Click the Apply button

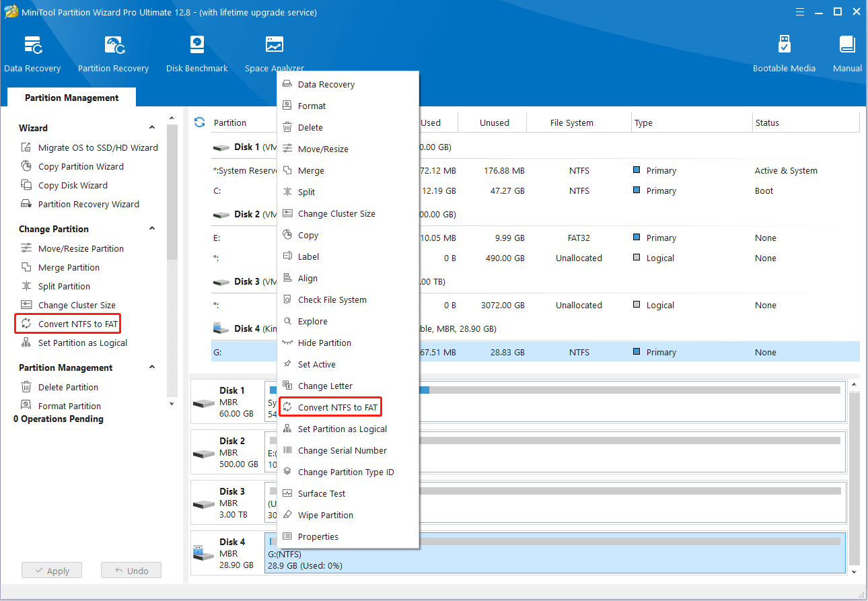(51, 570)
